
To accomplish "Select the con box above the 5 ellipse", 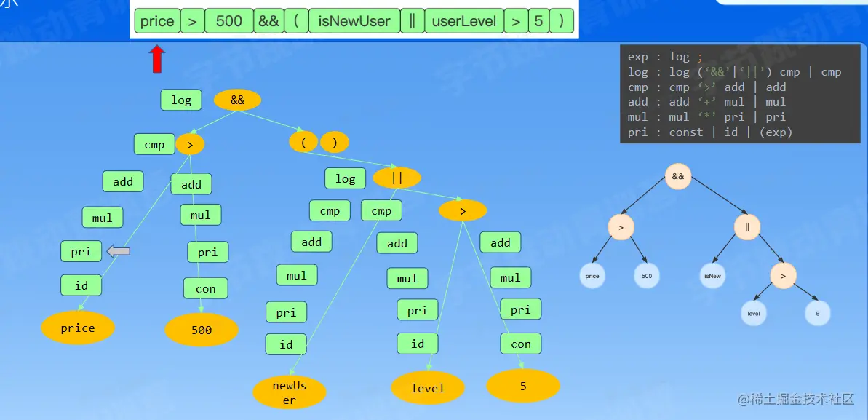I will [x=521, y=344].
